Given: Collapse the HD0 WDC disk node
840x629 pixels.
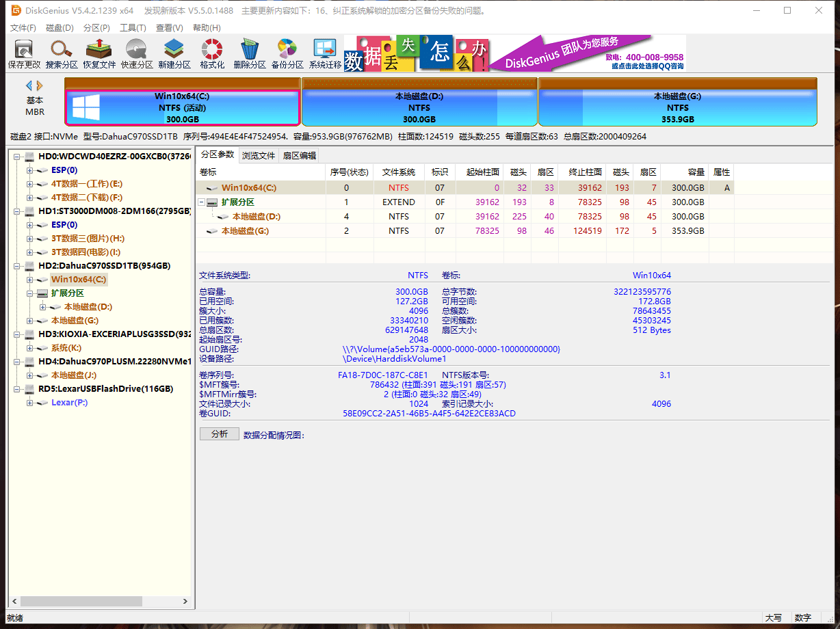Looking at the screenshot, I should (16, 157).
